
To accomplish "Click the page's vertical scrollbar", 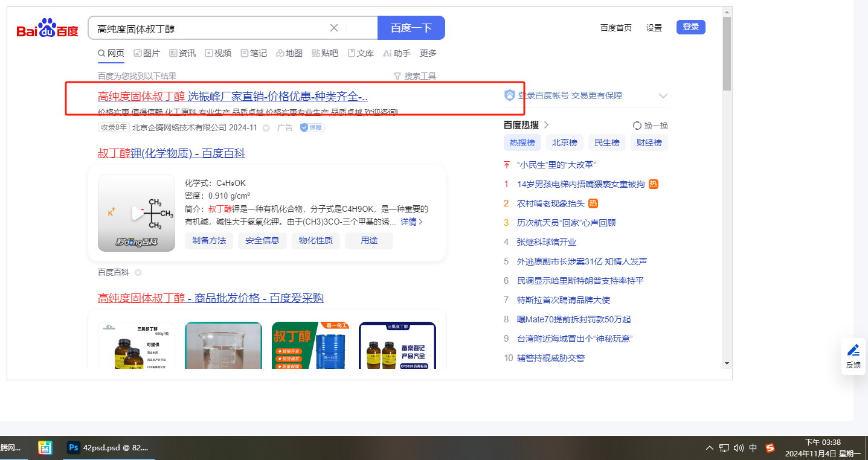I will 727,54.
